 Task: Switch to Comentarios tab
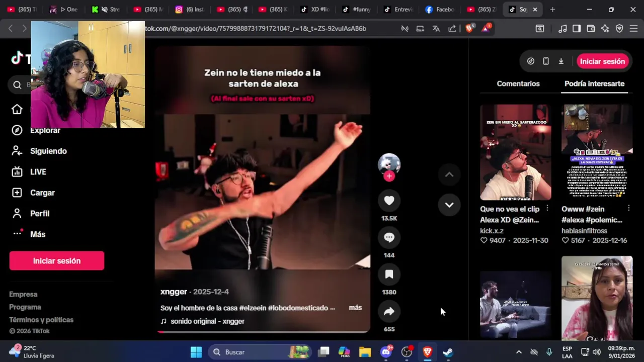point(518,83)
